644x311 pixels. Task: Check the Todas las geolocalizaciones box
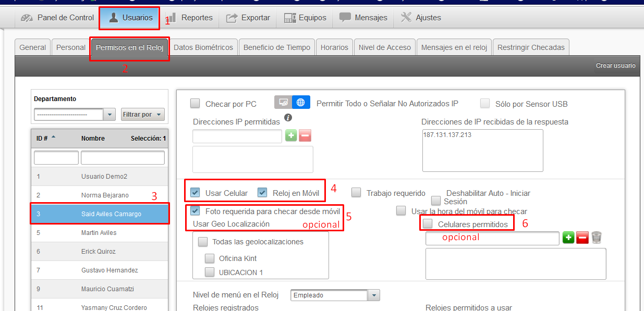point(203,242)
